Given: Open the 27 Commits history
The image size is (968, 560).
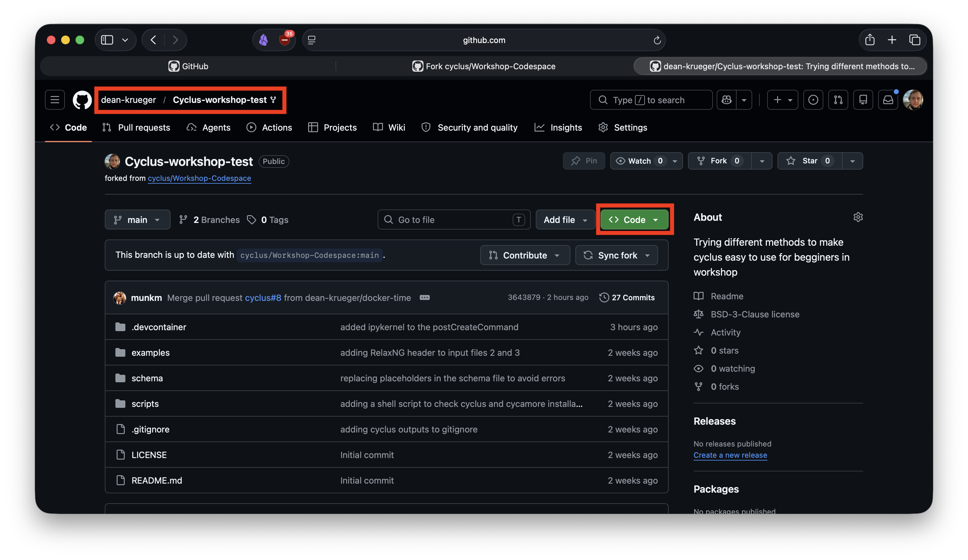Looking at the screenshot, I should click(627, 298).
